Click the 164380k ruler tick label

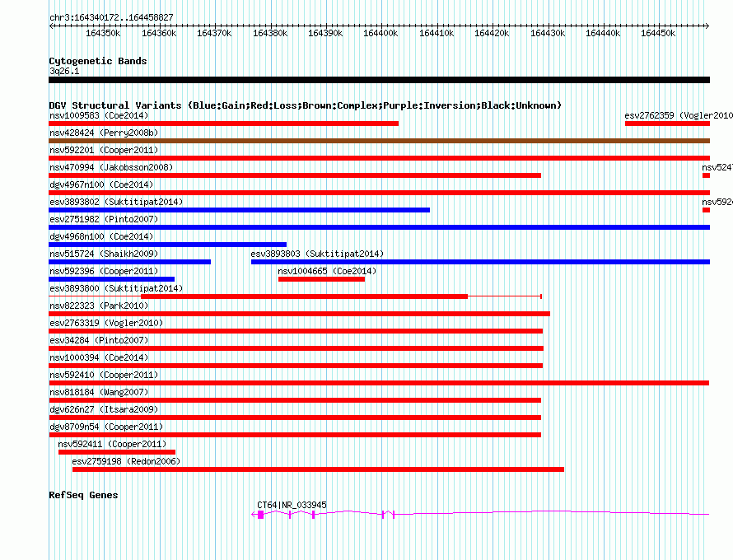[270, 33]
